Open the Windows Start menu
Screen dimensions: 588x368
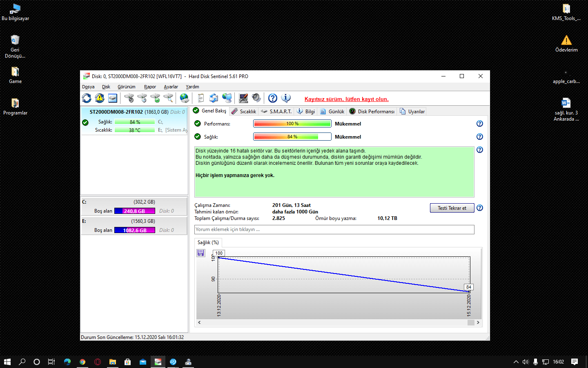[7, 361]
